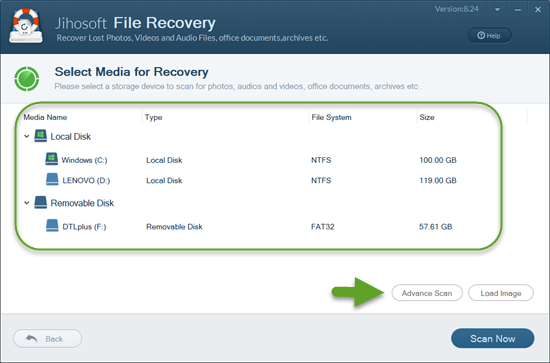Image resolution: width=550 pixels, height=363 pixels.
Task: Click the Local Disk group drive icon
Action: (x=40, y=136)
